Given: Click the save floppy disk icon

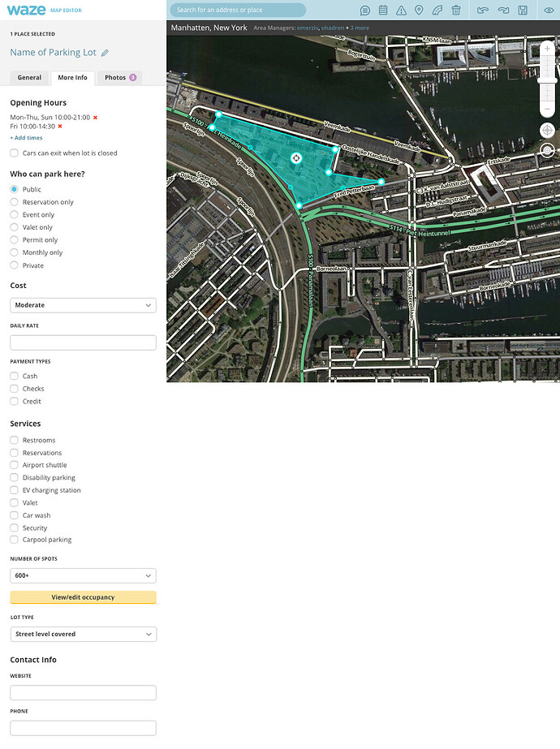Looking at the screenshot, I should (x=523, y=11).
